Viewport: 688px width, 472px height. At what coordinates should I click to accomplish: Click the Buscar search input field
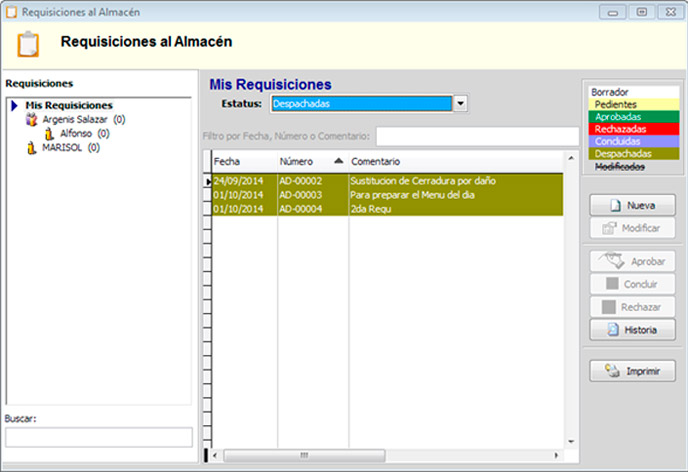tap(98, 437)
